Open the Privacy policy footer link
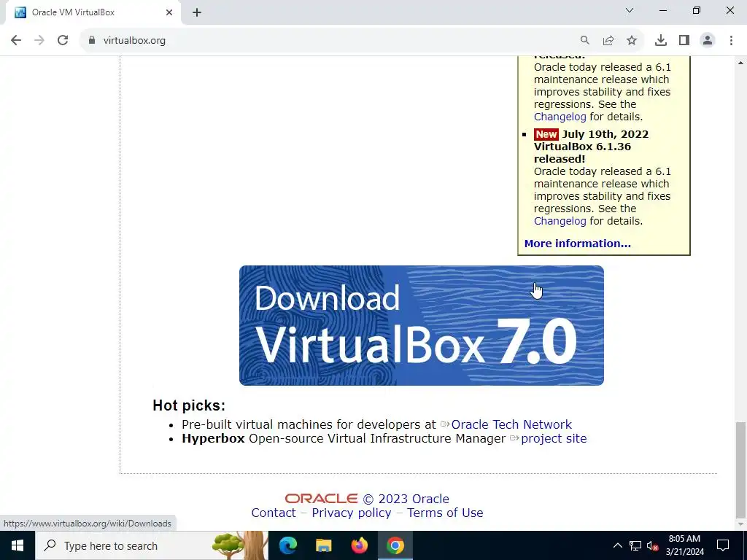This screenshot has width=747, height=560. point(352,513)
